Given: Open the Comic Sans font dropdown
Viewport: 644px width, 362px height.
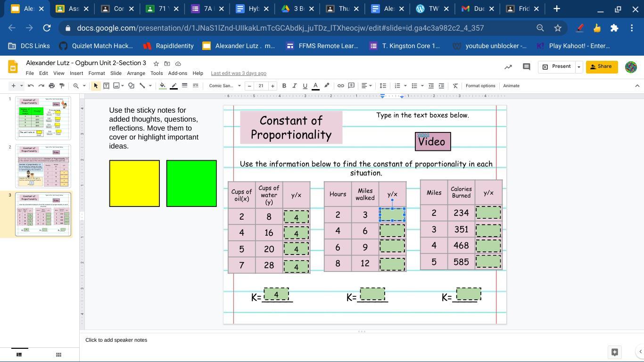Looking at the screenshot, I should click(x=225, y=86).
